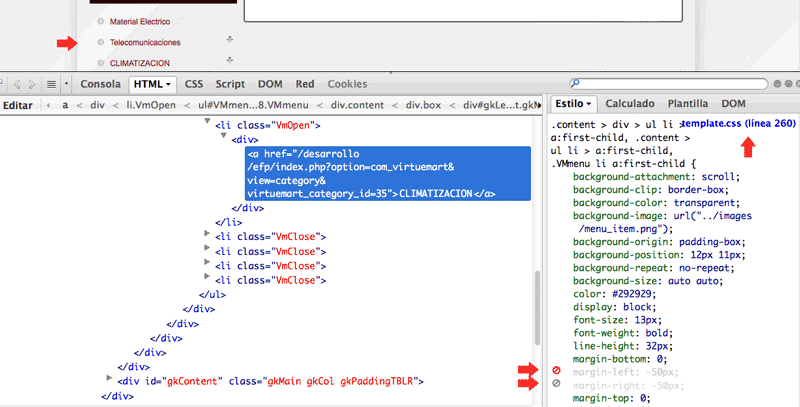Minimize Firebug with the gray down button
This screenshot has height=407, width=800.
tap(778, 84)
